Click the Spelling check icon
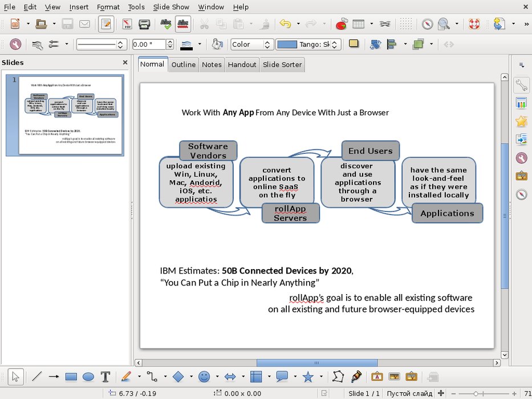Image resolution: width=532 pixels, height=399 pixels. [x=165, y=24]
